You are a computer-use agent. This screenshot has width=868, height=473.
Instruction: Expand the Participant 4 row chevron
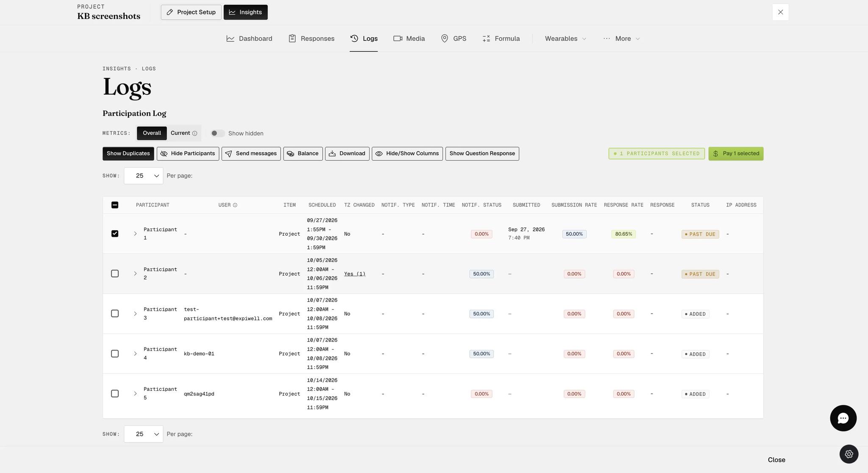135,354
